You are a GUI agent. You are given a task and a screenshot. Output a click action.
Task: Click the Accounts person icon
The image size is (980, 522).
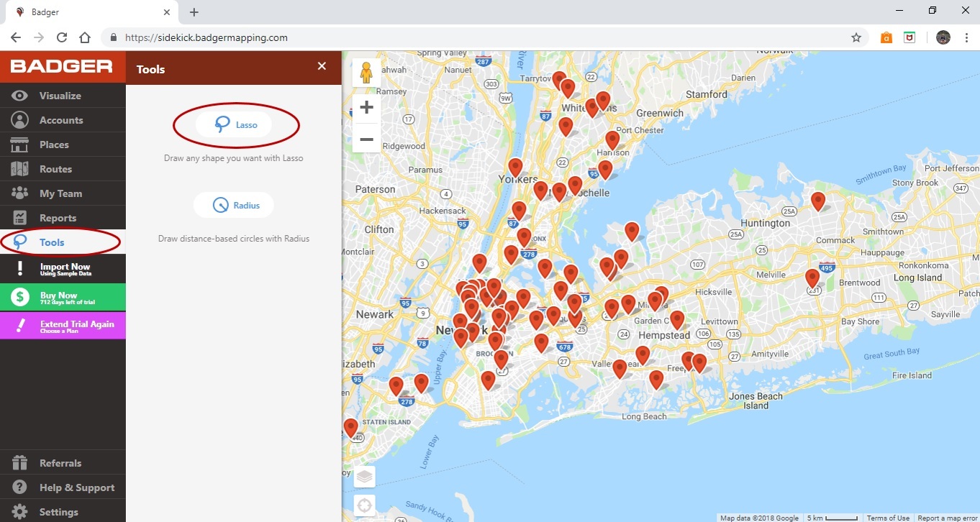pyautogui.click(x=20, y=120)
